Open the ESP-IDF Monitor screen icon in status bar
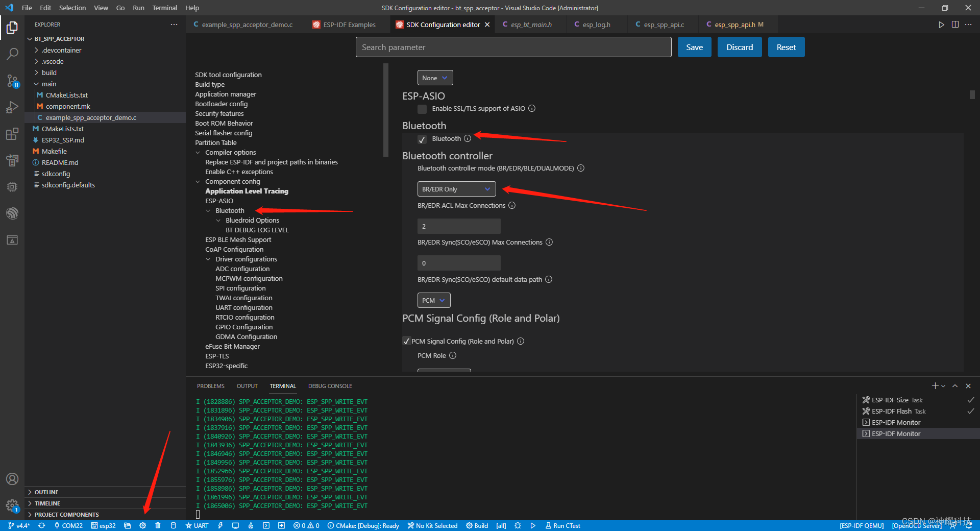Viewport: 980px width, 531px height. pos(236,525)
